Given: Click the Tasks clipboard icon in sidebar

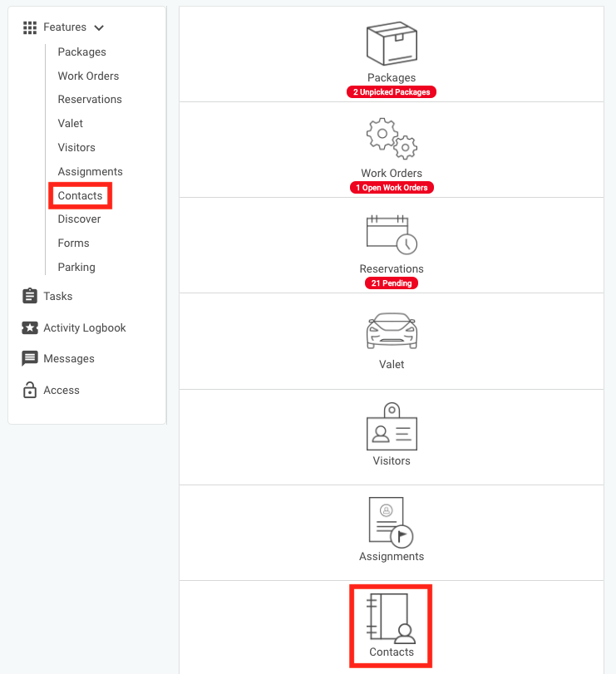Looking at the screenshot, I should pos(30,296).
